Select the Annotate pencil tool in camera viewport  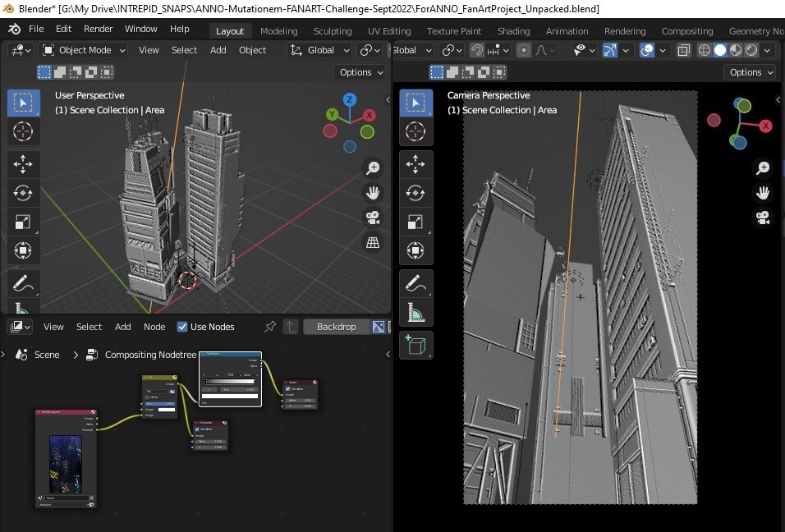(415, 283)
